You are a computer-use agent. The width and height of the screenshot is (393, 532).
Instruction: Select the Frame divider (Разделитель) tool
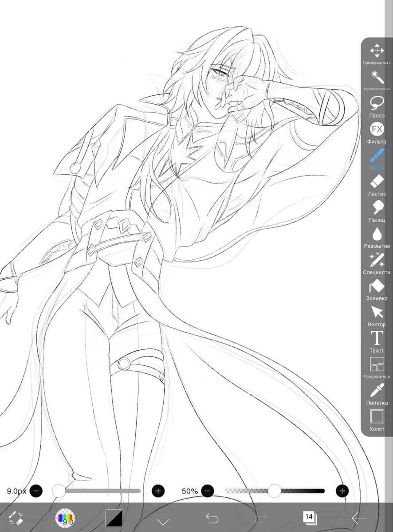[377, 368]
